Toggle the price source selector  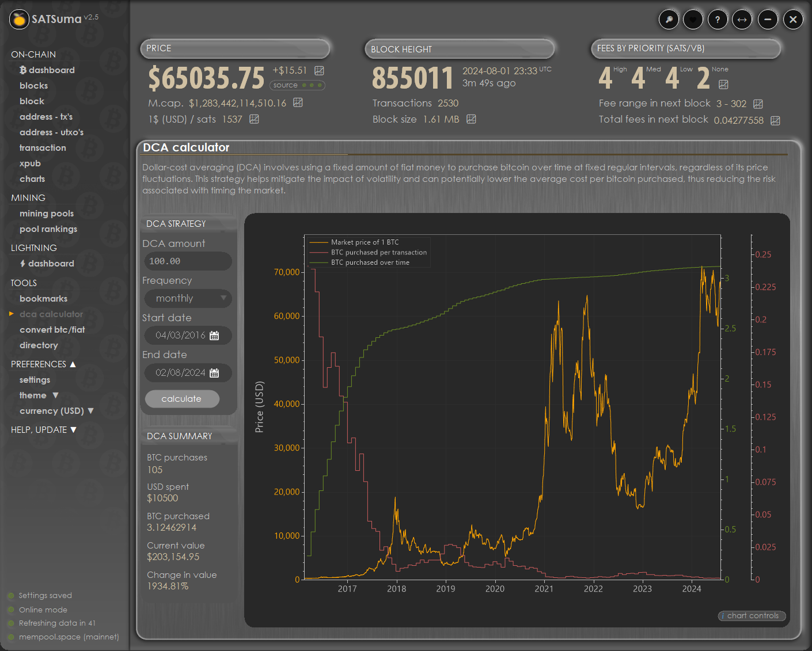297,85
